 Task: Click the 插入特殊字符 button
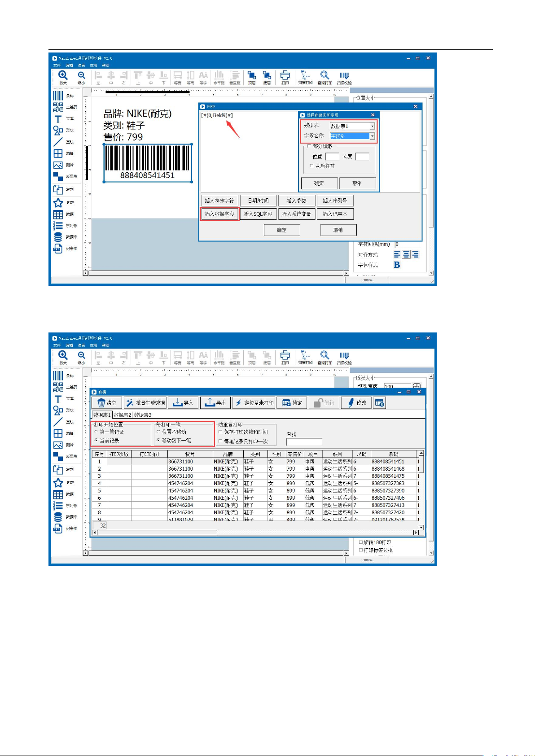[x=219, y=201]
